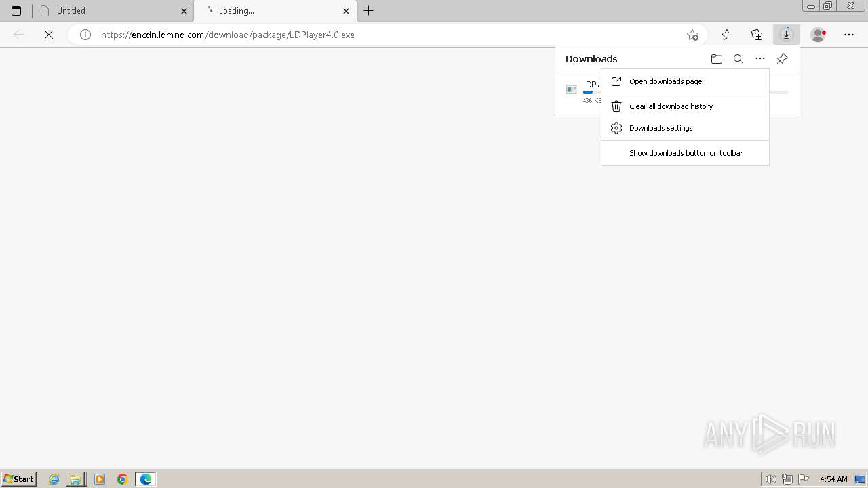868x488 pixels.
Task: Click the address bar URL field
Action: point(387,35)
